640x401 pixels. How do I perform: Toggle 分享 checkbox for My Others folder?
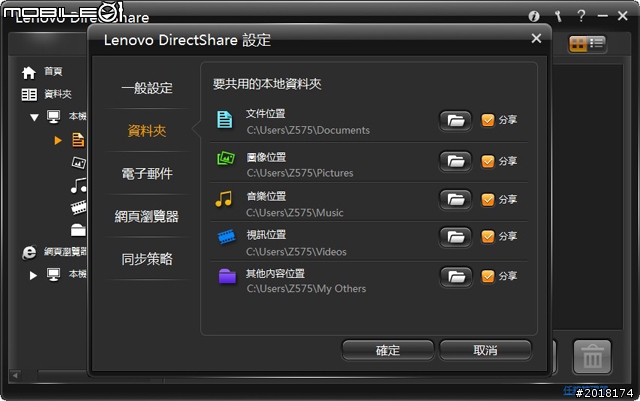point(488,276)
